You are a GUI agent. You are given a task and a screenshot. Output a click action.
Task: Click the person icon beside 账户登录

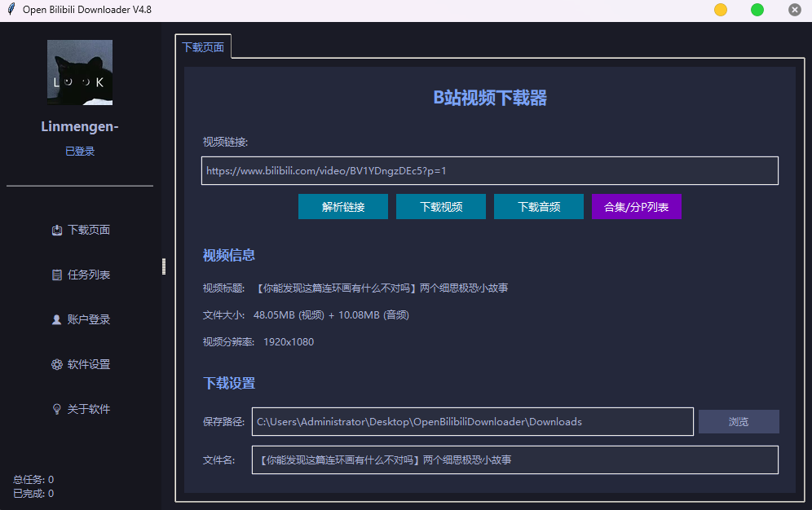[x=57, y=320]
